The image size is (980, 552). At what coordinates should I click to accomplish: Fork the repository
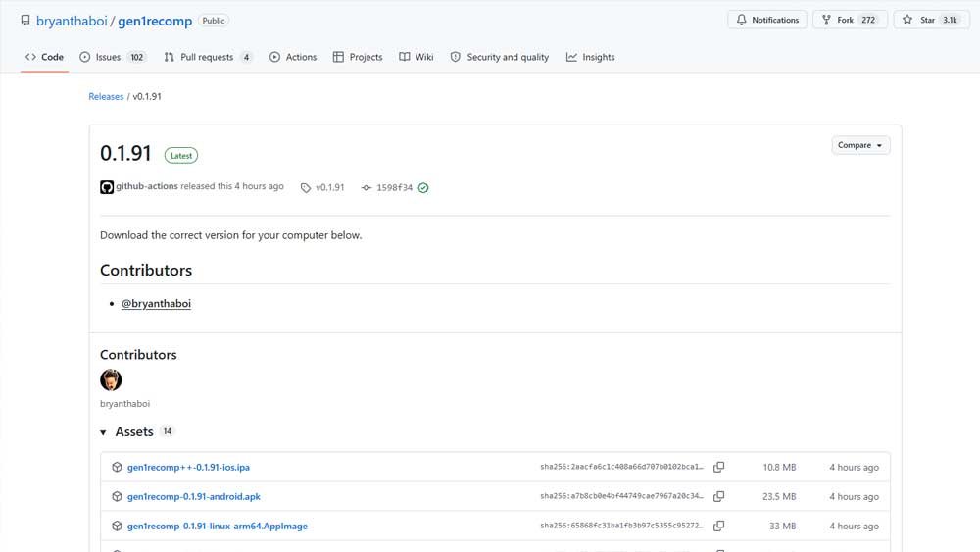coord(850,20)
